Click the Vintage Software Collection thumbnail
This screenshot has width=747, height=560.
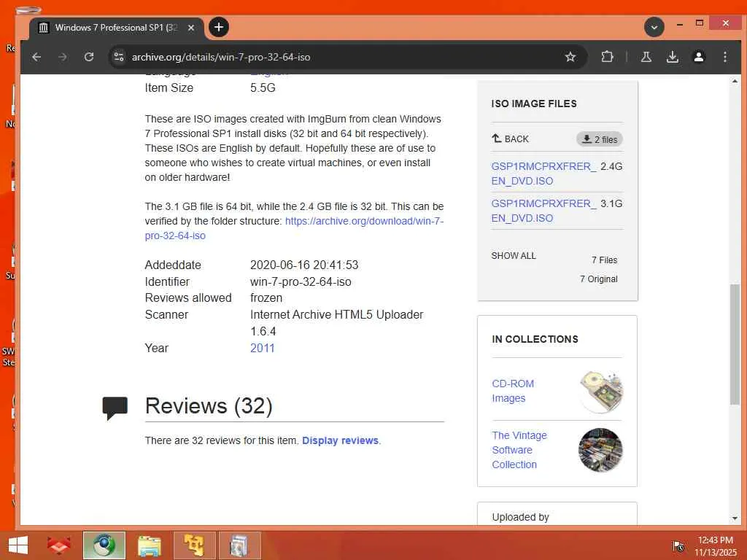(600, 450)
